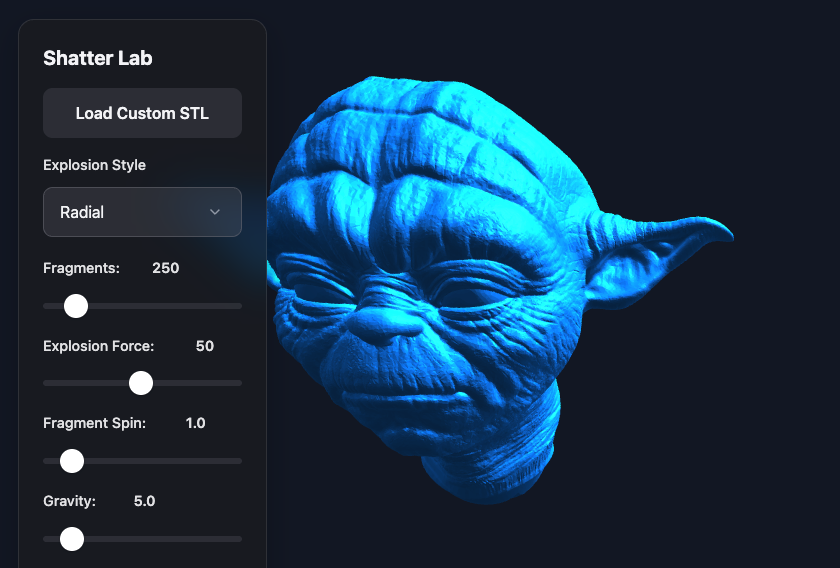Image resolution: width=840 pixels, height=568 pixels.
Task: Click the Shatter Lab panel heading
Action: click(x=98, y=58)
